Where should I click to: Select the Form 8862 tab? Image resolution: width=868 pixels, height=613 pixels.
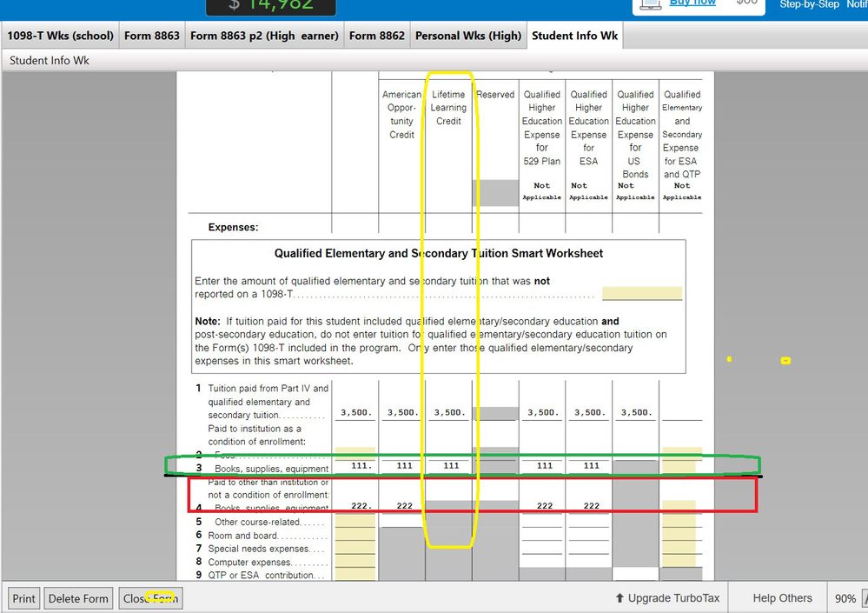pos(376,36)
